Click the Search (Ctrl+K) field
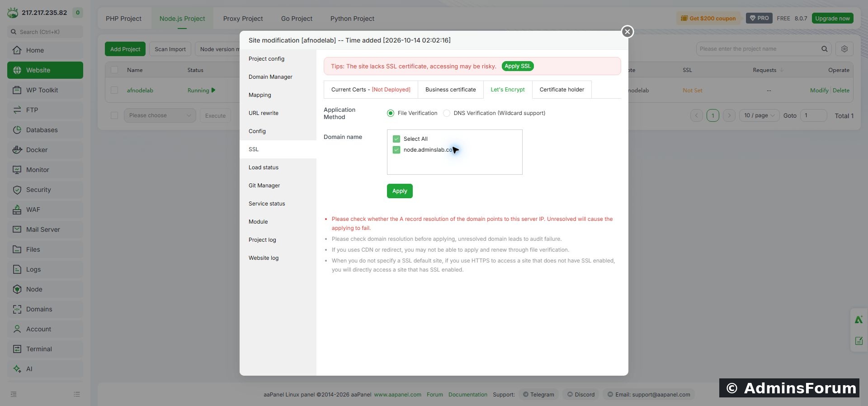This screenshot has width=868, height=406. coord(45,32)
